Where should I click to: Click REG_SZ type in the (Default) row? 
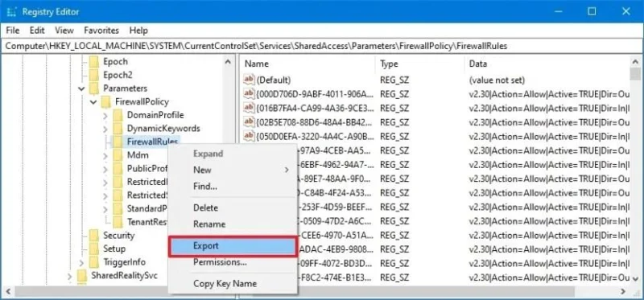394,80
